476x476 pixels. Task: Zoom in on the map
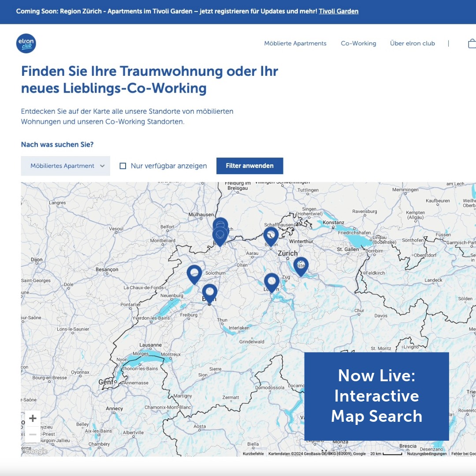pos(33,418)
